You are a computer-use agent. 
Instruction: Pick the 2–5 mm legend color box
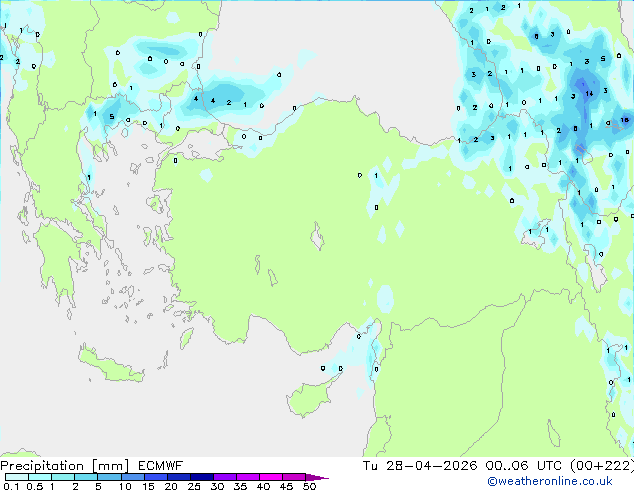[x=86, y=477]
